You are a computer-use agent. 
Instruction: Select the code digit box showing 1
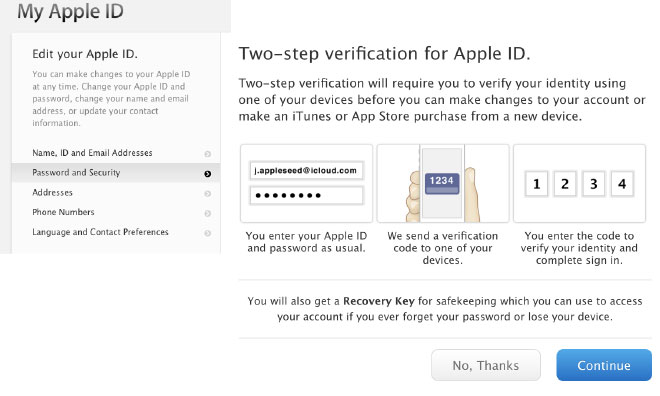(536, 183)
